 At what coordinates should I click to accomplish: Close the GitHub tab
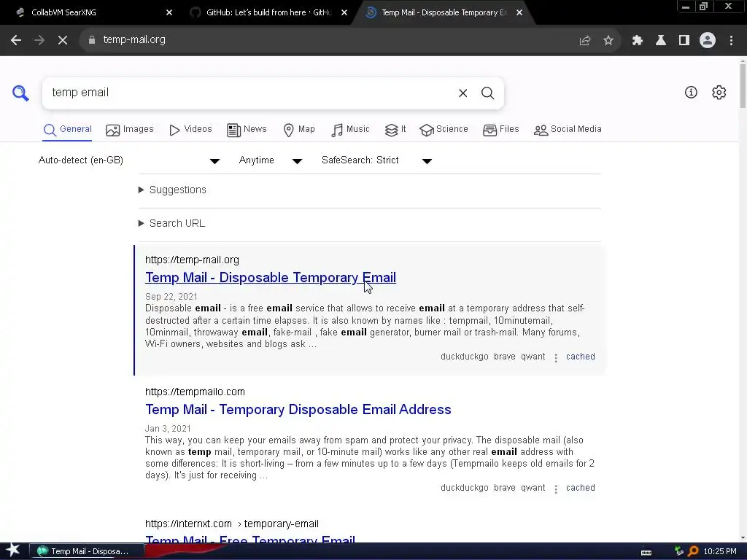[344, 12]
